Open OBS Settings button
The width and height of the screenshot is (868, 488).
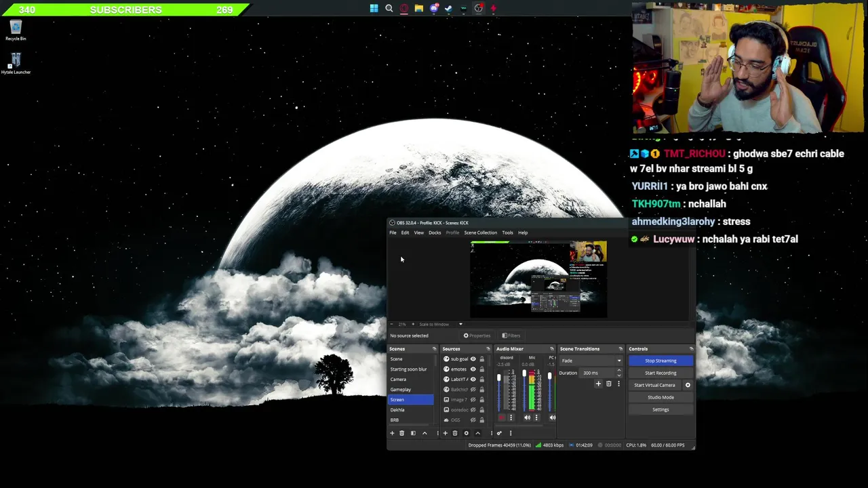660,409
